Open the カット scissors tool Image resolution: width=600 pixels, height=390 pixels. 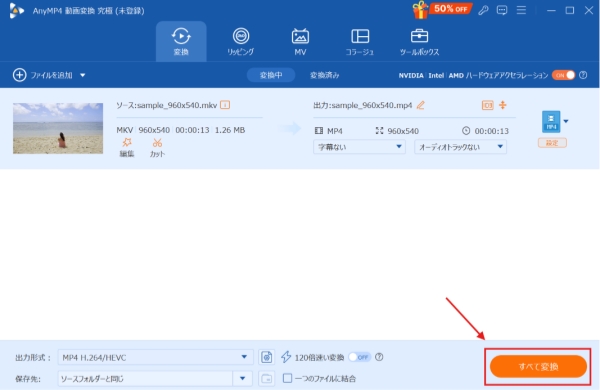(x=157, y=148)
